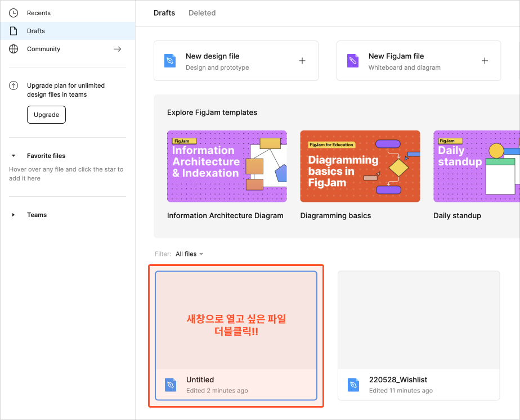
Task: Click the Teams heading
Action: click(37, 215)
